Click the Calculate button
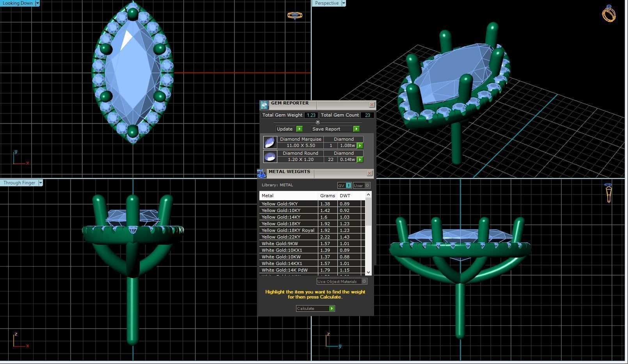Viewport: 628px width, 364px height. click(315, 309)
